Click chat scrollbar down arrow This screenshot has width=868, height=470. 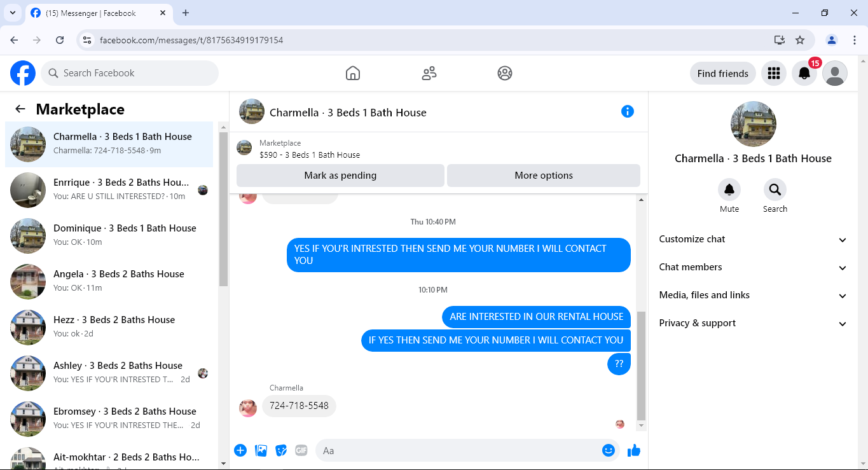(641, 425)
